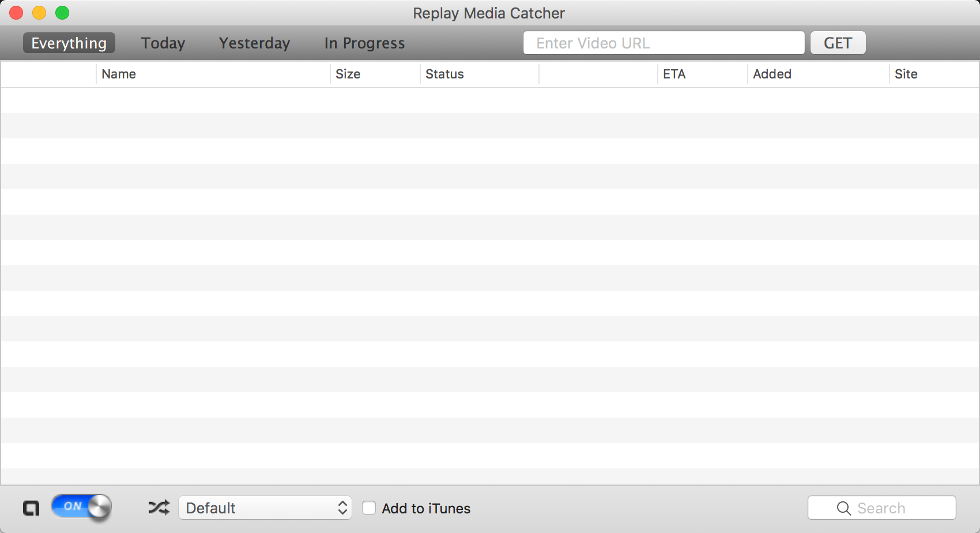Image resolution: width=980 pixels, height=533 pixels.
Task: Show the Yesterday downloads tab
Action: (254, 43)
